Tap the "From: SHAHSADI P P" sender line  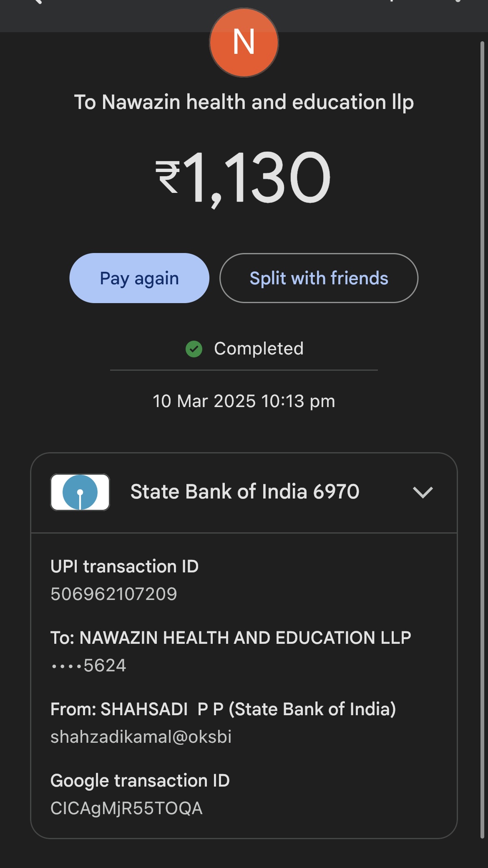pyautogui.click(x=223, y=709)
